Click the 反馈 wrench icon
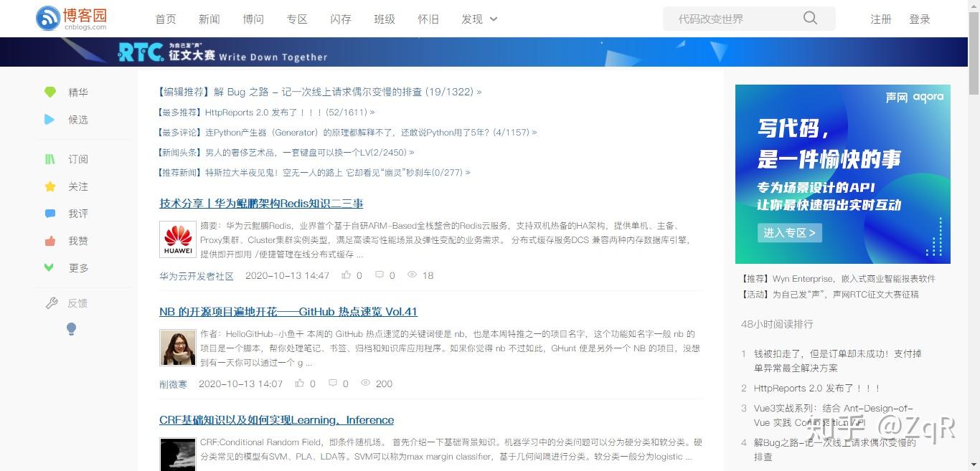The image size is (980, 471). tap(51, 303)
